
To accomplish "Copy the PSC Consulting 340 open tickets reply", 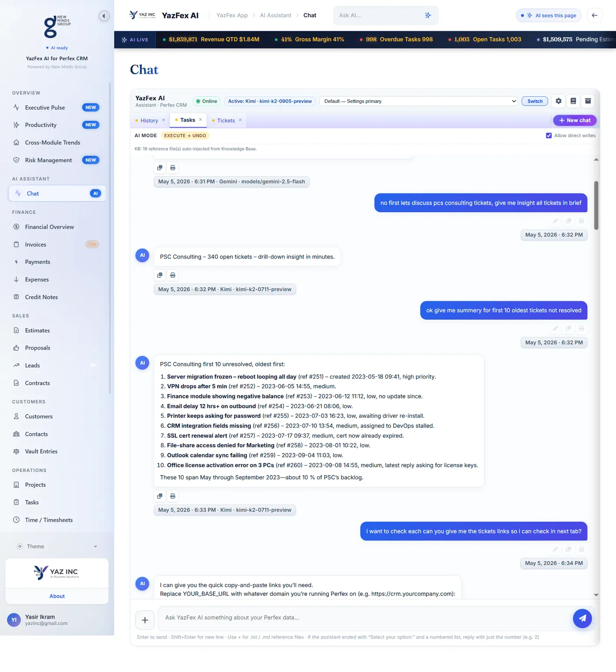I will pos(160,275).
